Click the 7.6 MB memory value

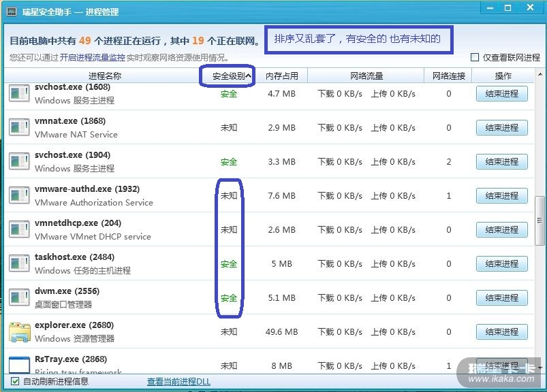pyautogui.click(x=281, y=196)
